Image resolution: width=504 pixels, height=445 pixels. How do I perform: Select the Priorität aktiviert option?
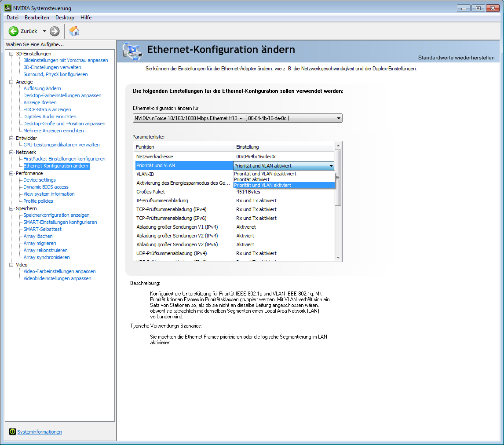(x=284, y=179)
